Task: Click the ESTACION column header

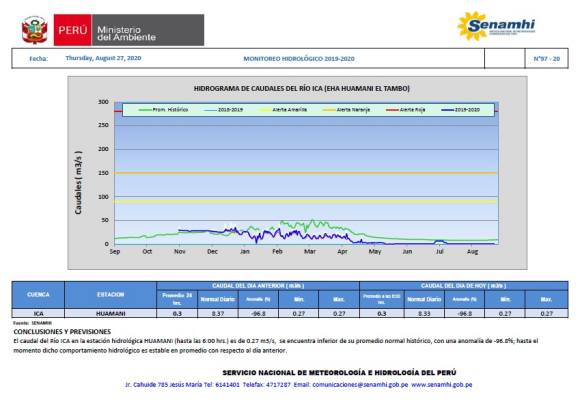Action: coord(111,295)
